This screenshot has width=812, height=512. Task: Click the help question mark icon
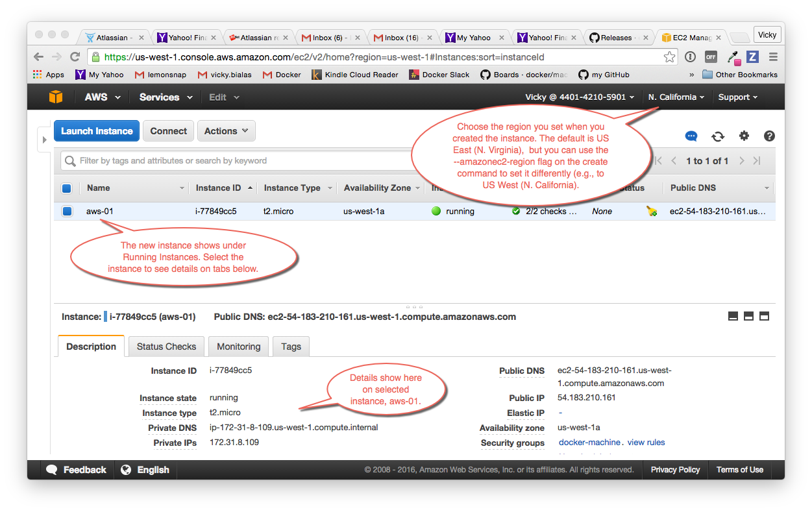[769, 136]
